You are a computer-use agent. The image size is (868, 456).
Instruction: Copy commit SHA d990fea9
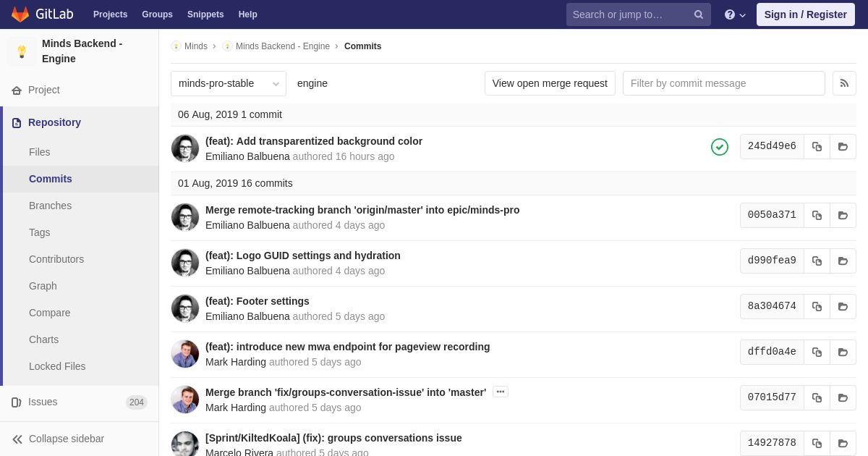point(817,261)
